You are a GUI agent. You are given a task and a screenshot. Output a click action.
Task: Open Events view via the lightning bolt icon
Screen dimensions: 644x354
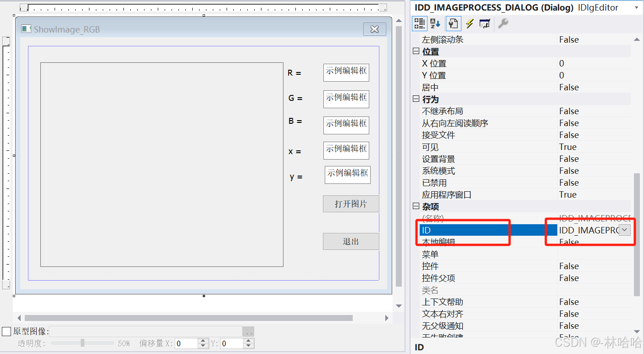[x=469, y=23]
